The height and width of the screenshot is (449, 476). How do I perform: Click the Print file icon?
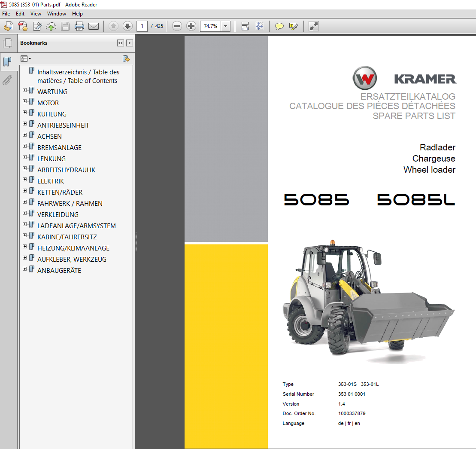point(79,26)
